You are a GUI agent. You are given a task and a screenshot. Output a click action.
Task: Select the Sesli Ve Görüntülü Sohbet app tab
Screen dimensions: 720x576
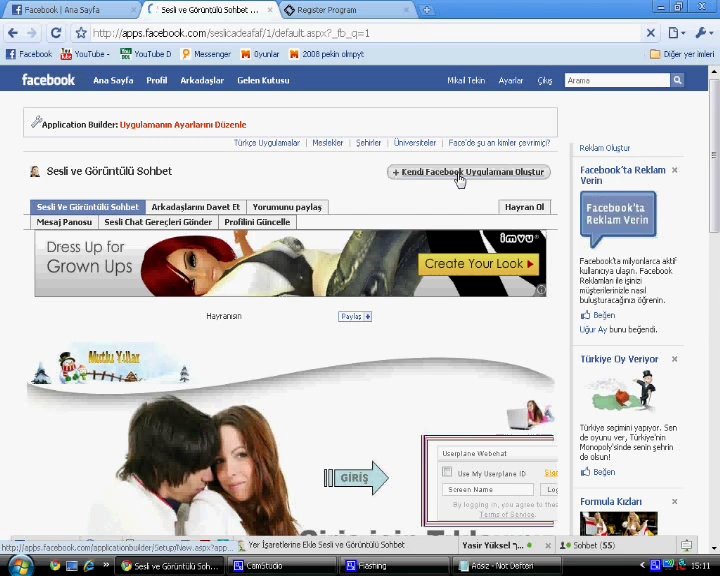87,207
